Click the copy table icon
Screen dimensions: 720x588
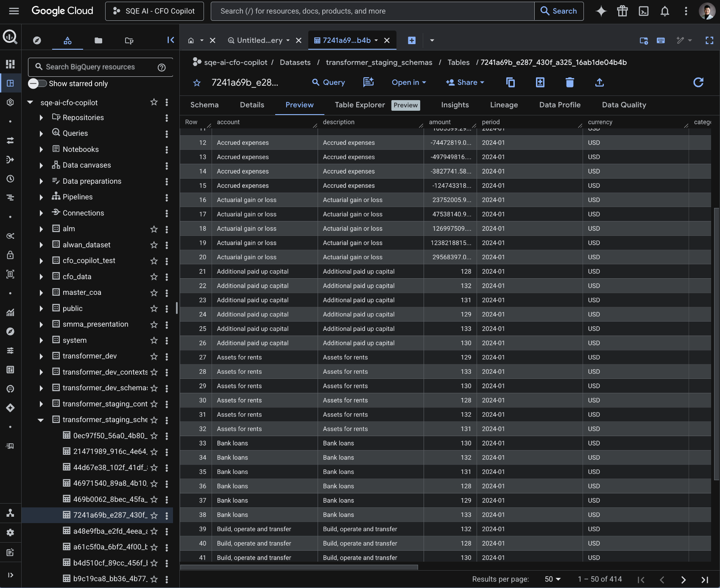coord(511,82)
